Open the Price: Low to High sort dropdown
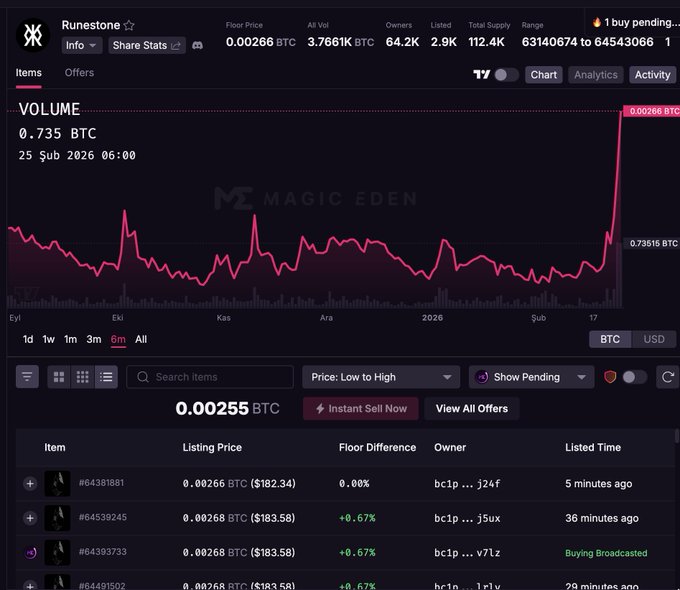 coord(380,377)
